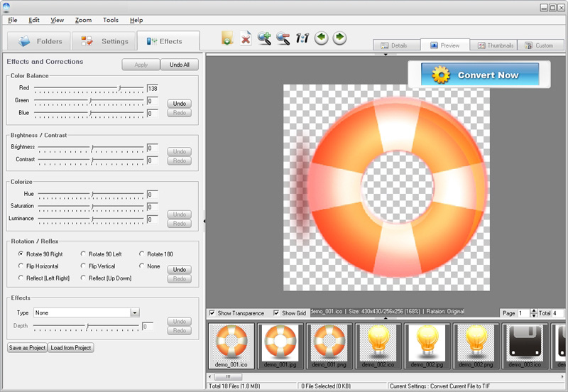The width and height of the screenshot is (568, 392).
Task: Select demo_003.ico floppy disk thumbnail
Action: pyautogui.click(x=525, y=346)
